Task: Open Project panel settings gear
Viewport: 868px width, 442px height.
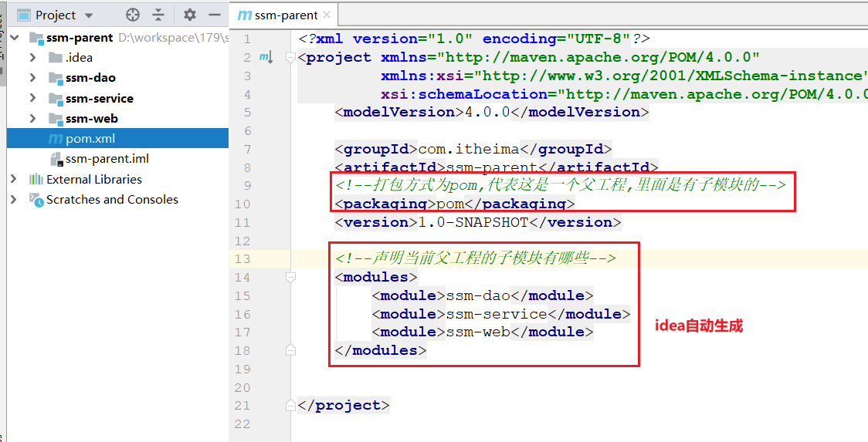Action: (x=190, y=15)
